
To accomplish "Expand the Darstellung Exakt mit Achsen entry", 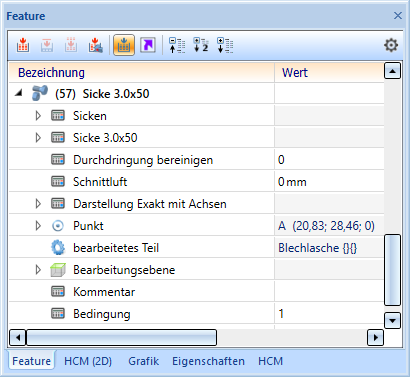I will 38,204.
